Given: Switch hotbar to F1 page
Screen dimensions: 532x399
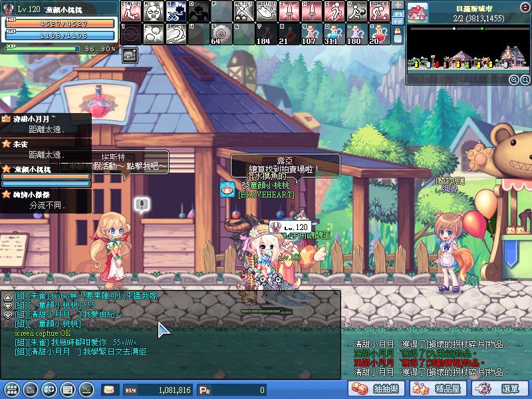Looking at the screenshot, I should pos(398,14).
